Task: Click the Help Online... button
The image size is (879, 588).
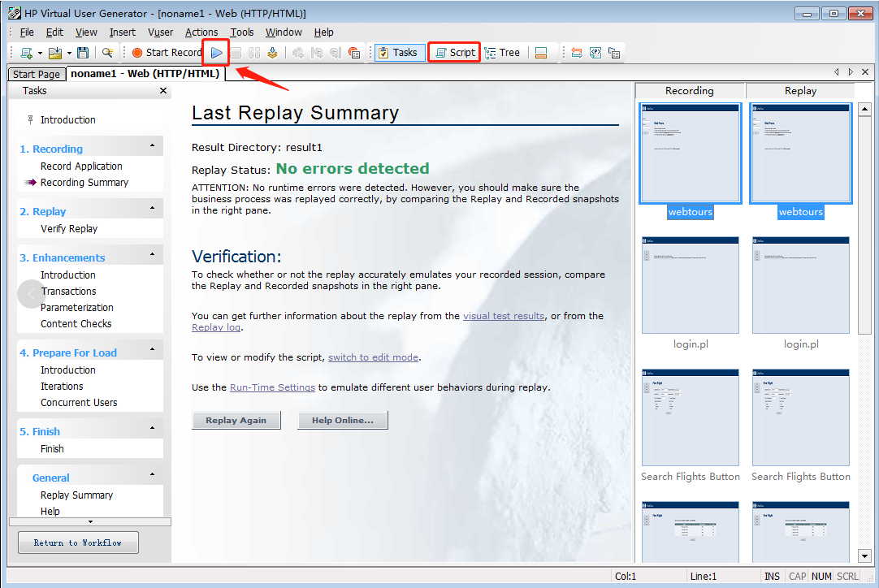Action: click(343, 421)
